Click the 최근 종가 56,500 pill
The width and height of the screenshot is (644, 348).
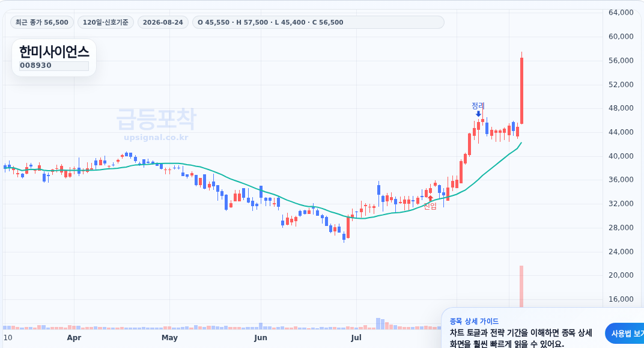[x=42, y=22]
